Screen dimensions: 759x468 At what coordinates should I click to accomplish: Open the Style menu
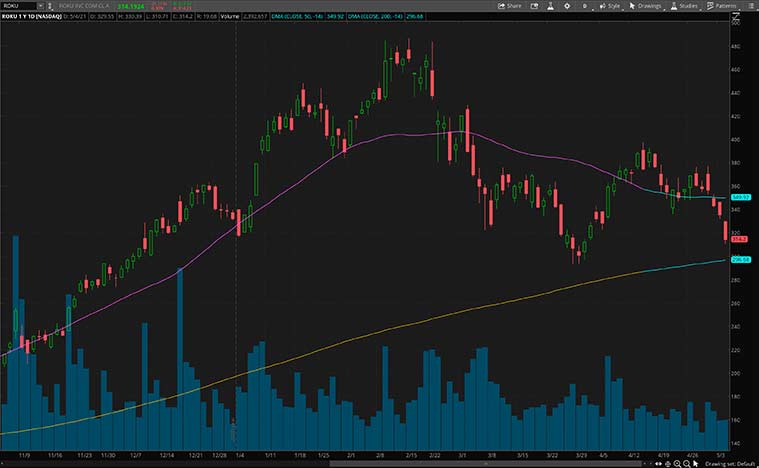click(x=610, y=5)
